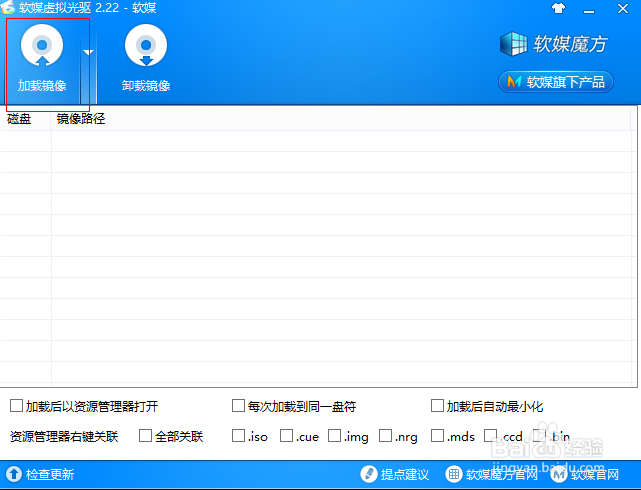The image size is (641, 490).
Task: Tick the .nrg checkbox
Action: 385,436
